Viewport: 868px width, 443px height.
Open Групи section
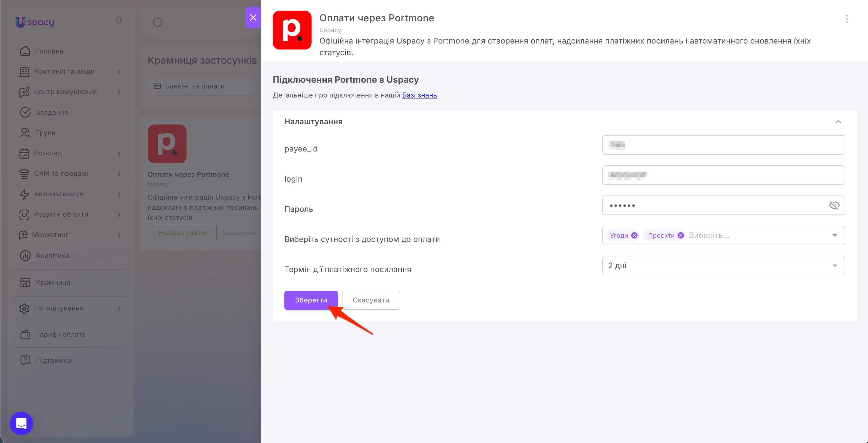45,133
